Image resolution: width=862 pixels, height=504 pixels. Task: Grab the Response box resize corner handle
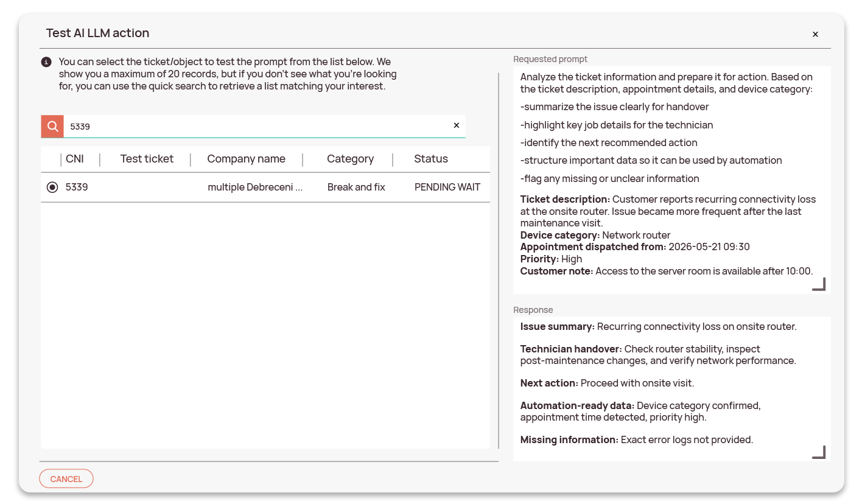pyautogui.click(x=819, y=452)
